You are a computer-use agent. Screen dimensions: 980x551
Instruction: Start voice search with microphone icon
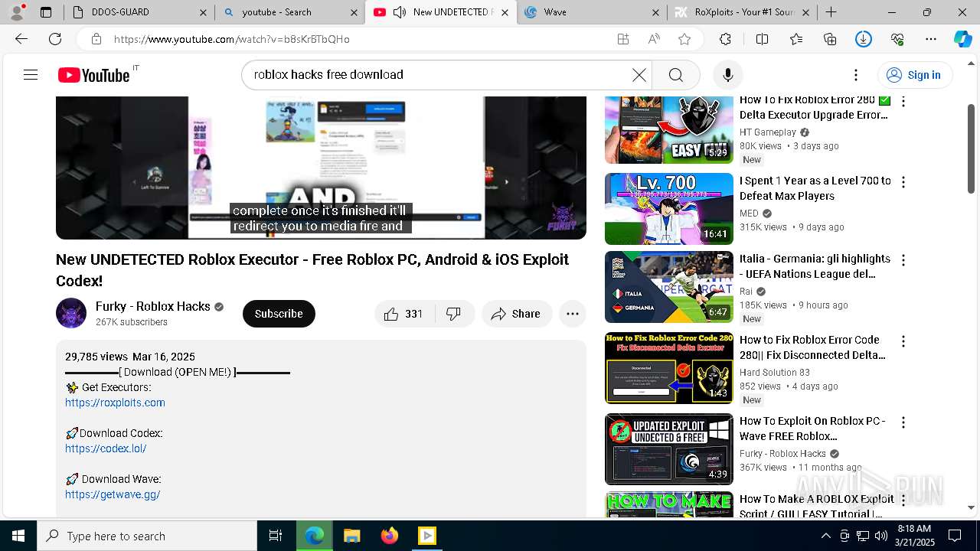(727, 75)
